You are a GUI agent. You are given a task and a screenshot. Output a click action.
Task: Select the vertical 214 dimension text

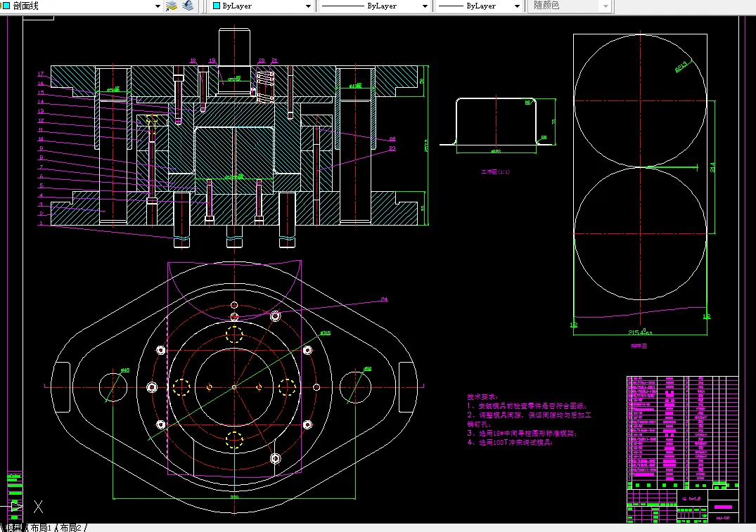[712, 167]
